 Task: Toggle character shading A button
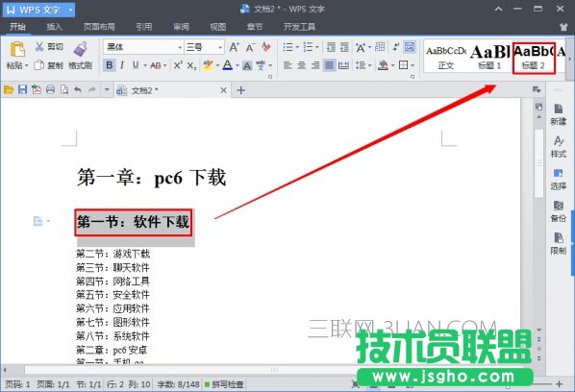tap(247, 65)
